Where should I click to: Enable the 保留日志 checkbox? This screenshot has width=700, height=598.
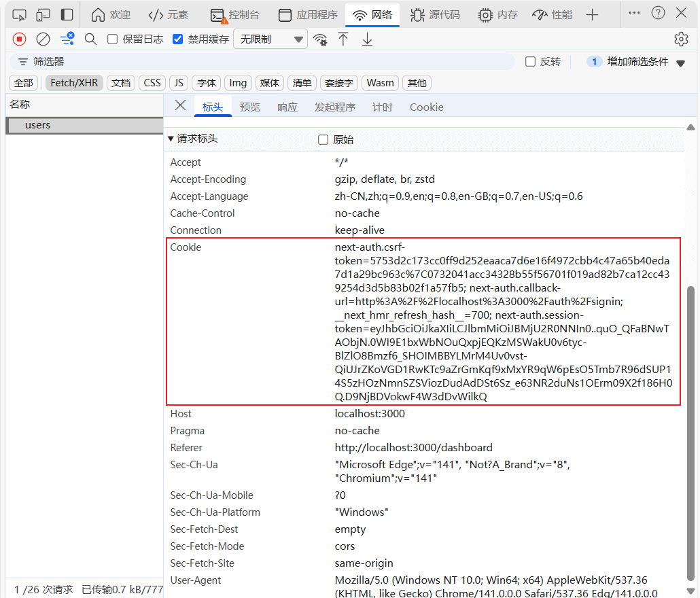click(113, 39)
